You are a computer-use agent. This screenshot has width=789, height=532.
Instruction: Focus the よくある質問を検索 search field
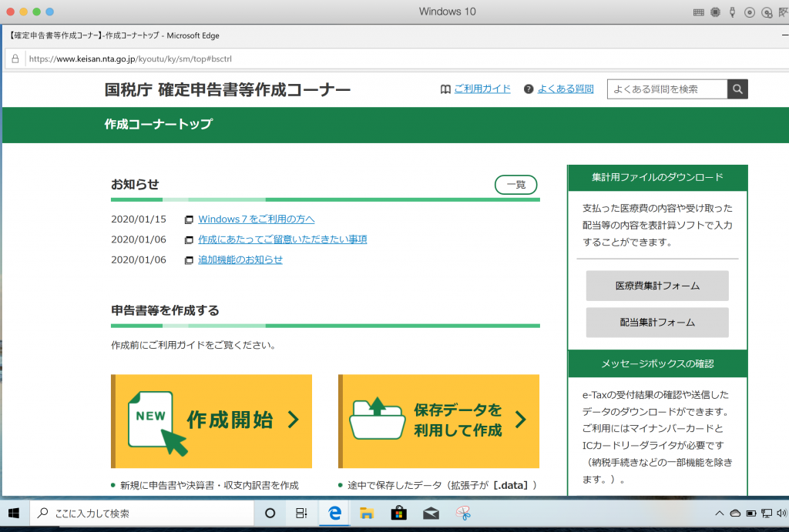click(666, 89)
